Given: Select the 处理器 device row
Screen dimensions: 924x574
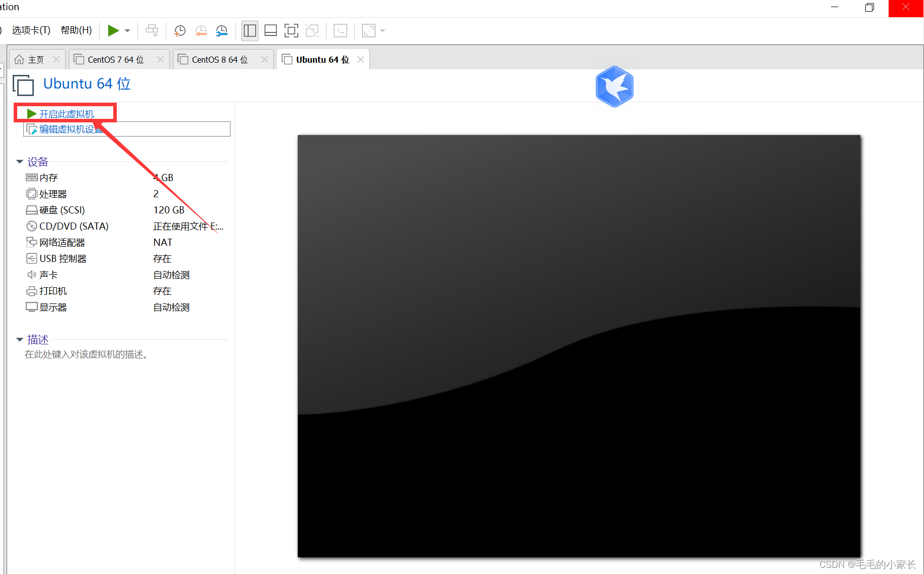Looking at the screenshot, I should click(126, 194).
